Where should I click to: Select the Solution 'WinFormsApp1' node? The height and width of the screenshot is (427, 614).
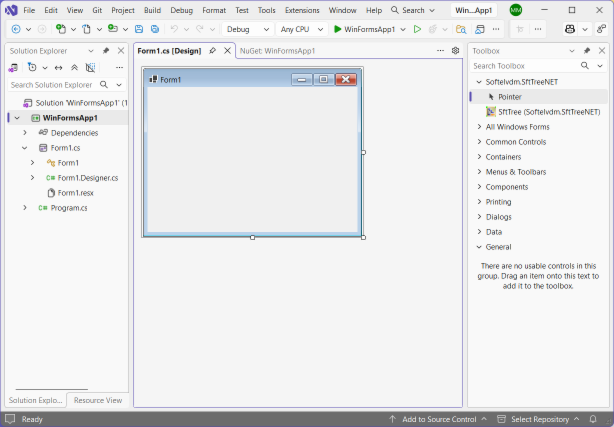(x=76, y=103)
